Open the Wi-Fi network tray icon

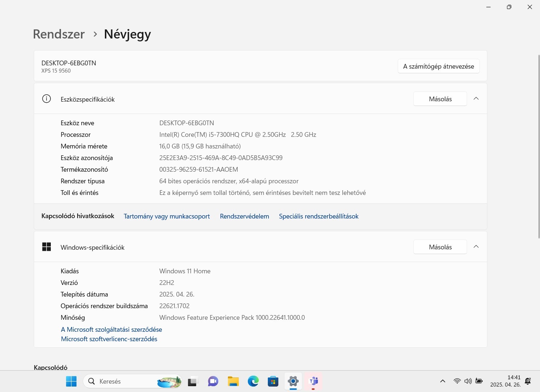point(457,381)
